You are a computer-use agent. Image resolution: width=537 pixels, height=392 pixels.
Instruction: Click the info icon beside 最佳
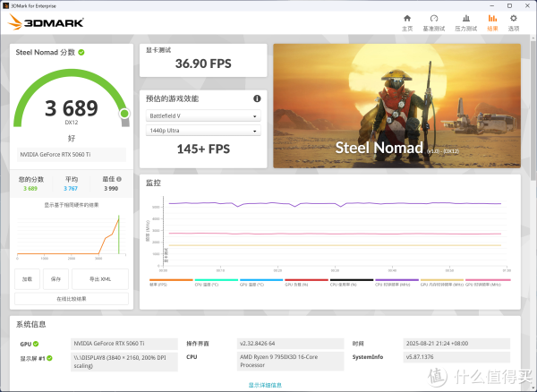tap(119, 180)
